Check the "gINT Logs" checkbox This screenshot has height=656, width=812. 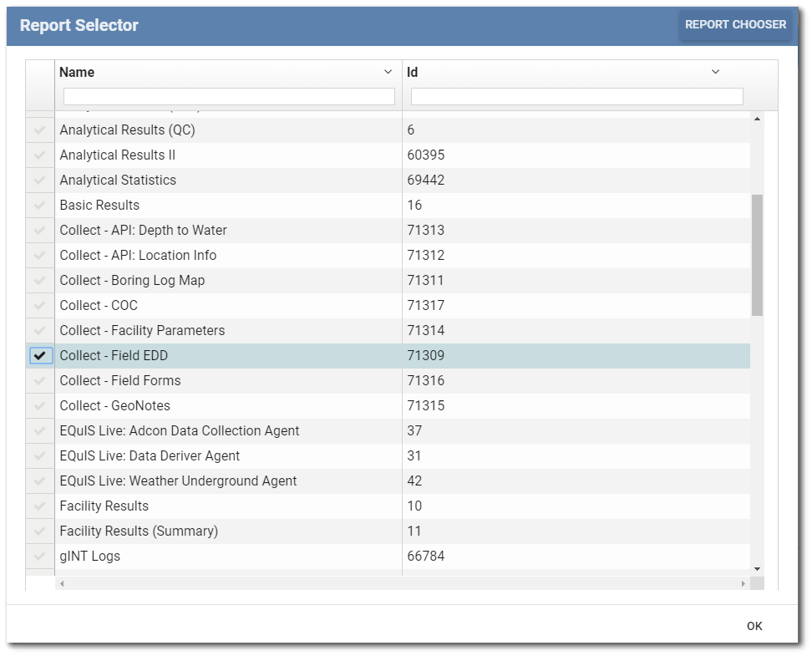coord(39,556)
